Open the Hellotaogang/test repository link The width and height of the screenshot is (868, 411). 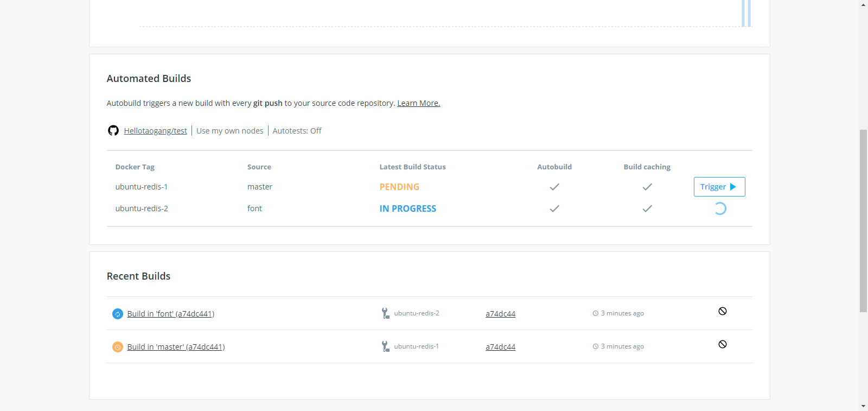coord(155,131)
